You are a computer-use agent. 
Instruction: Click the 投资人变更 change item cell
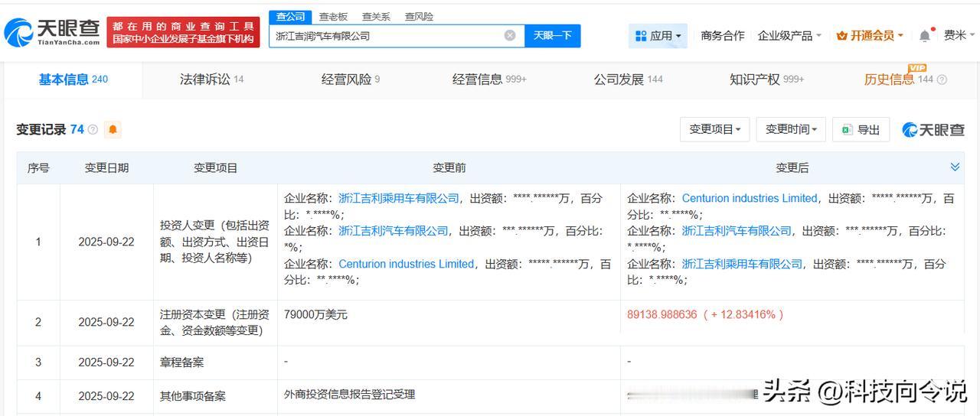coord(215,242)
